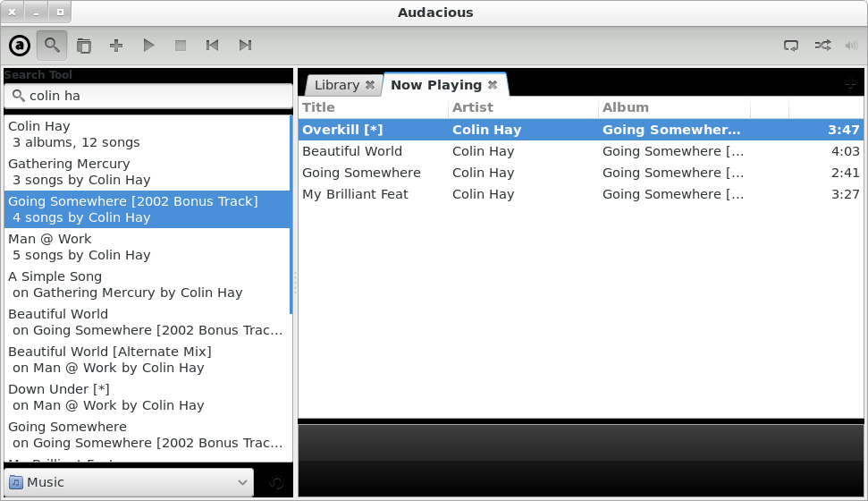Click album cell of My Brilliant Feat row
868x501 pixels.
(x=673, y=194)
